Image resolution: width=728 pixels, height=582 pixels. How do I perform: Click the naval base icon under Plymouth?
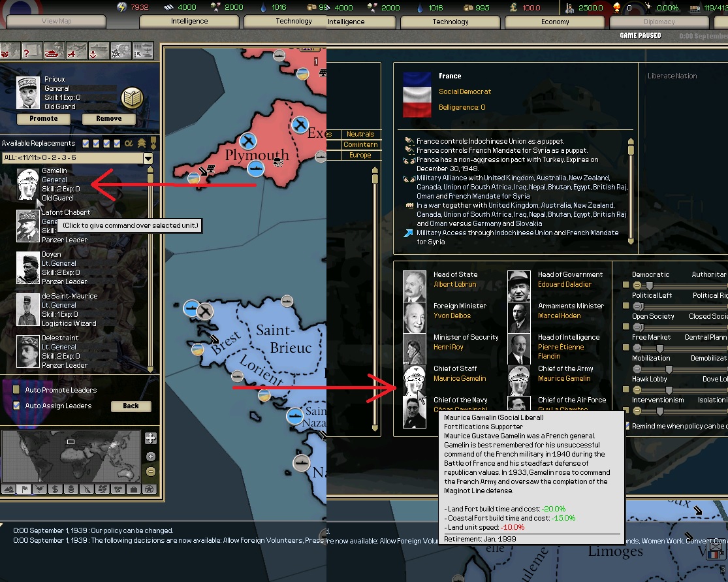click(256, 168)
